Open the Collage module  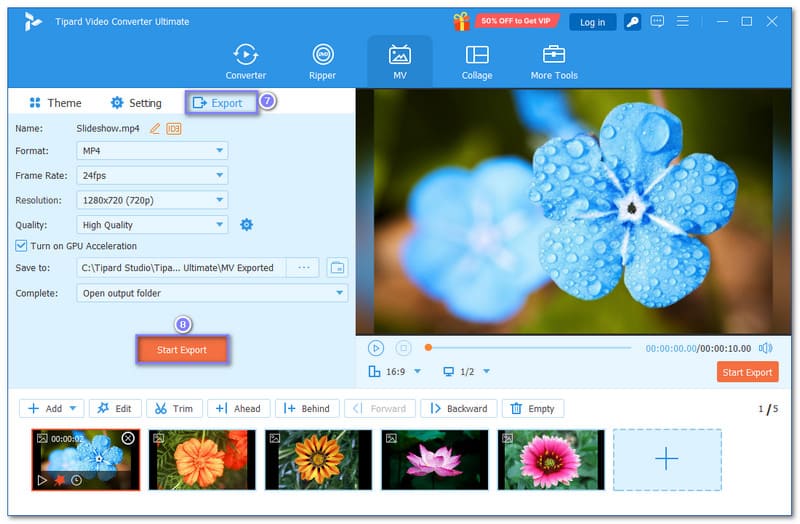[477, 62]
